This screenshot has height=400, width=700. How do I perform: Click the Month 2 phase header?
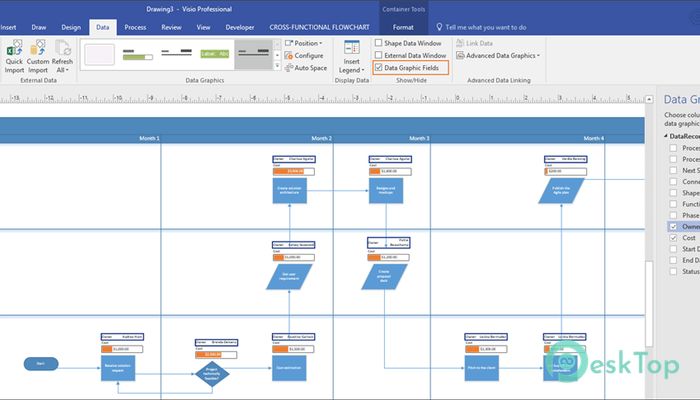[321, 138]
